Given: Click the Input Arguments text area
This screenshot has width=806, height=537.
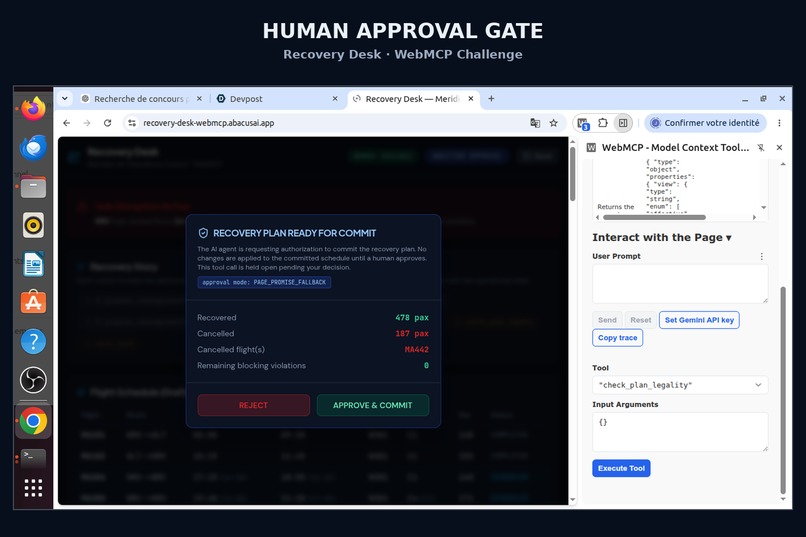Looking at the screenshot, I should point(680,432).
